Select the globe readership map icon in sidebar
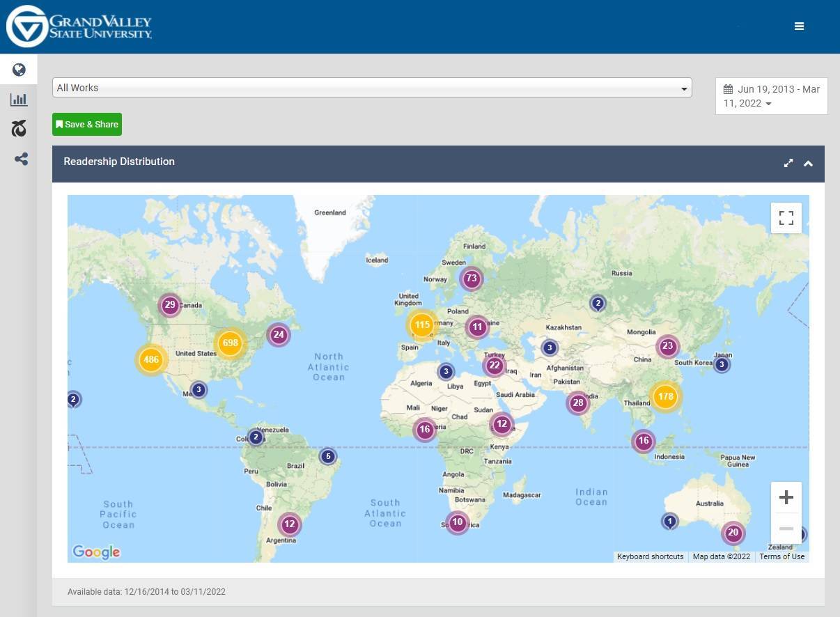Image resolution: width=840 pixels, height=617 pixels. click(19, 69)
